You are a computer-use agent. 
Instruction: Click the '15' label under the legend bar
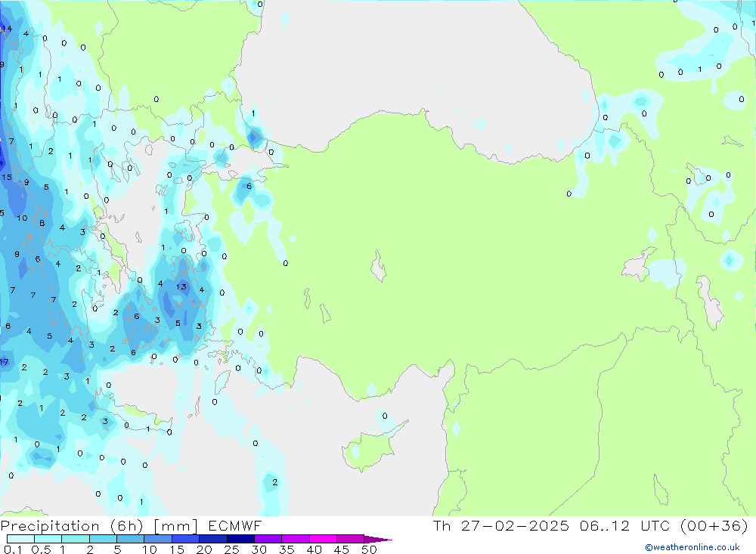177,549
